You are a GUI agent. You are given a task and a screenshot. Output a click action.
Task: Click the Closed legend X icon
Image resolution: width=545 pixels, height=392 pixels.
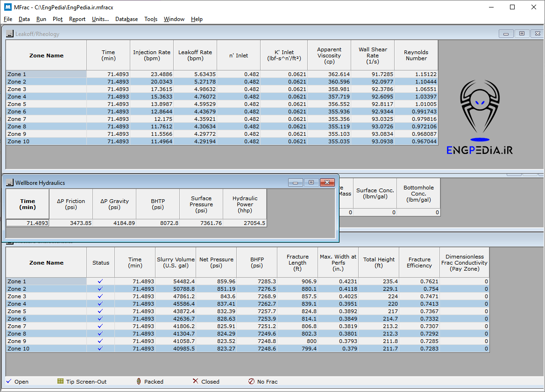pyautogui.click(x=195, y=381)
